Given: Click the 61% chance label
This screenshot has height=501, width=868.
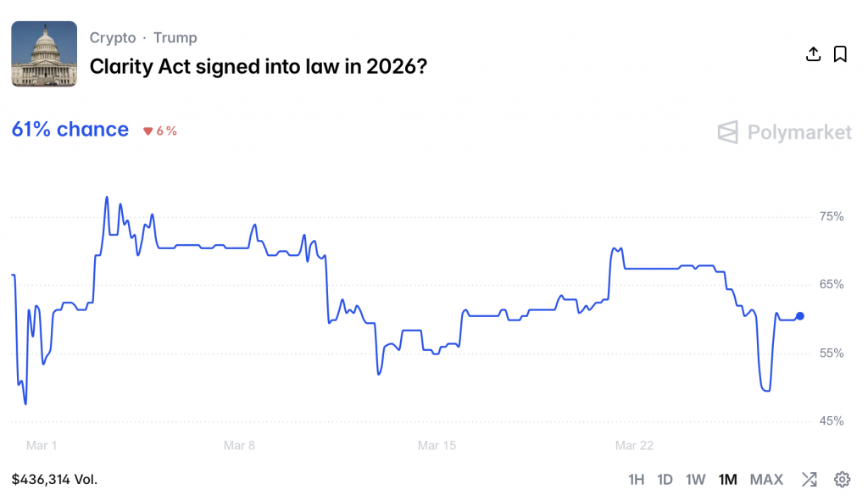Looking at the screenshot, I should tap(70, 130).
